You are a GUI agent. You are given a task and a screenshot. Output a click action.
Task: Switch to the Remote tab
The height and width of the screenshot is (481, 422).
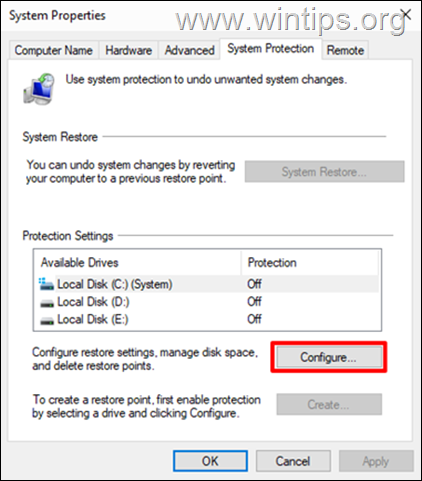[x=345, y=50]
